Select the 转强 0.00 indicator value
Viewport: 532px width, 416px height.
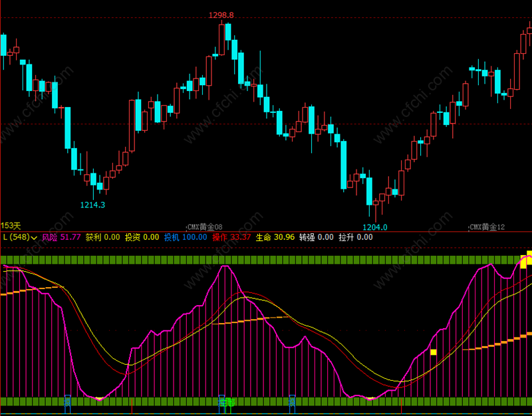pos(317,237)
